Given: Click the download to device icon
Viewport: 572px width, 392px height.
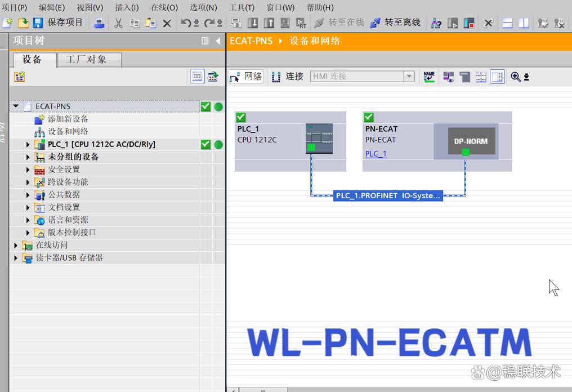Looking at the screenshot, I should [252, 23].
